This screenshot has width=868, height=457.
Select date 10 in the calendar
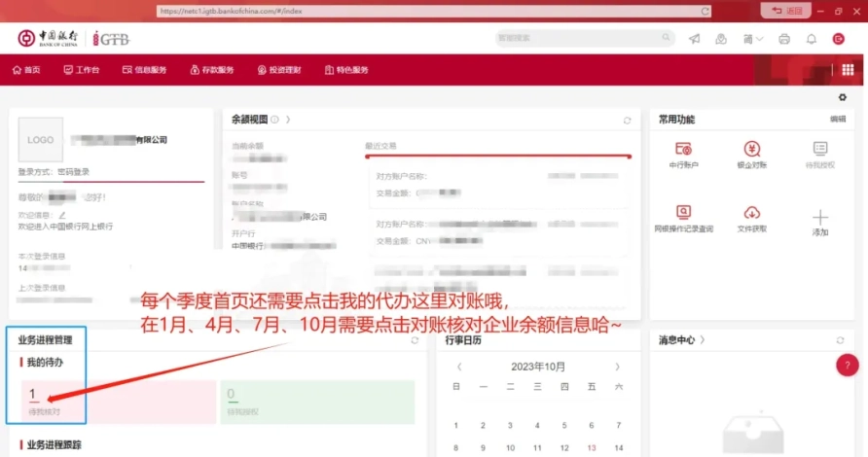click(510, 447)
